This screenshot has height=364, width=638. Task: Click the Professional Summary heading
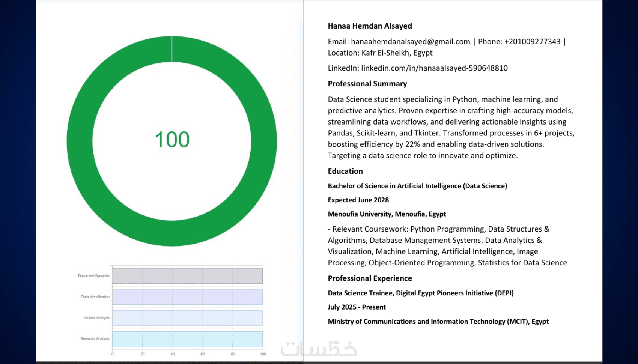coord(367,84)
